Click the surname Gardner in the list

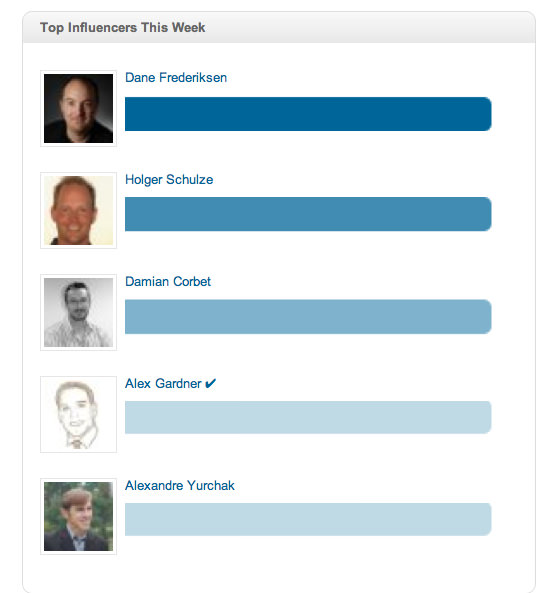[x=179, y=383]
